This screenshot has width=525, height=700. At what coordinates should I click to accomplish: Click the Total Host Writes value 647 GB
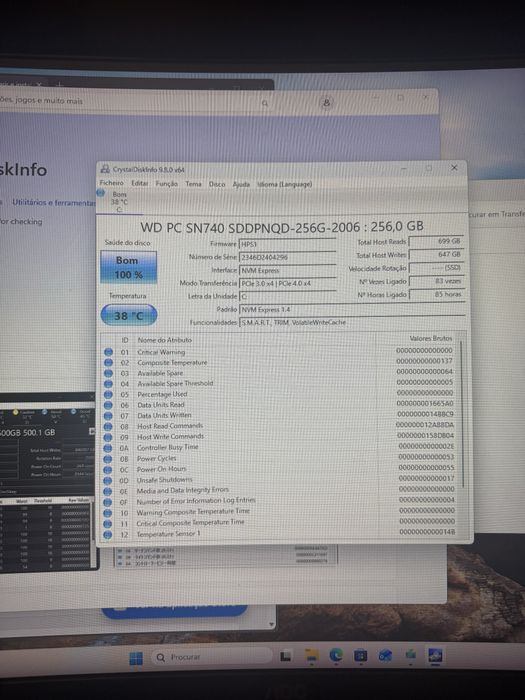[x=436, y=254]
